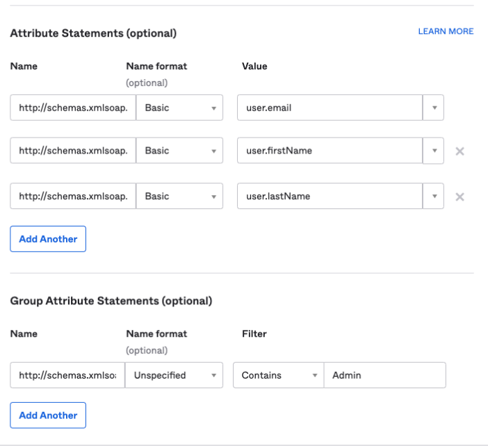Open the user.lastName value dropdown arrow
The width and height of the screenshot is (488, 448).
pyautogui.click(x=434, y=197)
